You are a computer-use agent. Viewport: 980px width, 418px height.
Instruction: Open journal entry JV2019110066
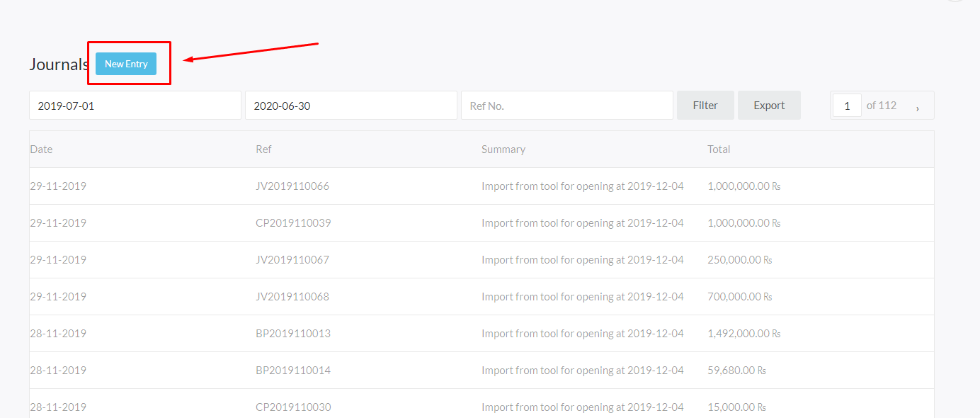292,186
